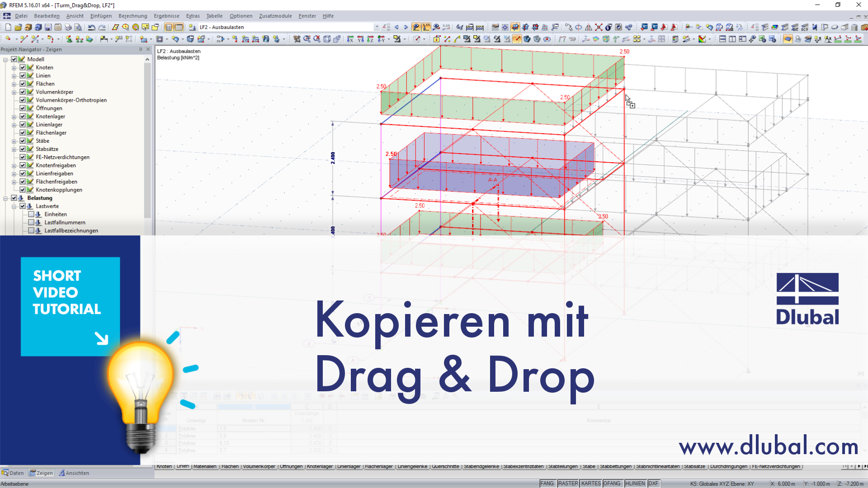This screenshot has height=488, width=868.
Task: Select the Volumenkörper-Orthotropien tree item
Action: tap(71, 100)
